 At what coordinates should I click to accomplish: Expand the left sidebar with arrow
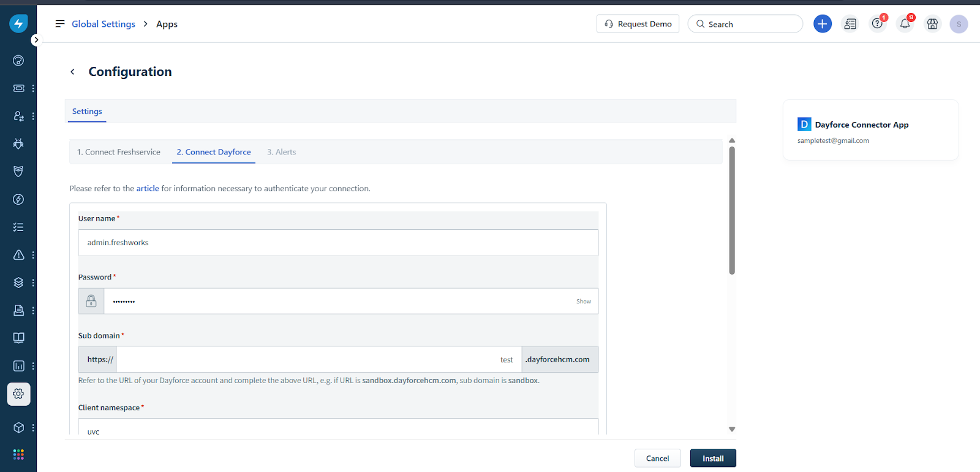(36, 40)
